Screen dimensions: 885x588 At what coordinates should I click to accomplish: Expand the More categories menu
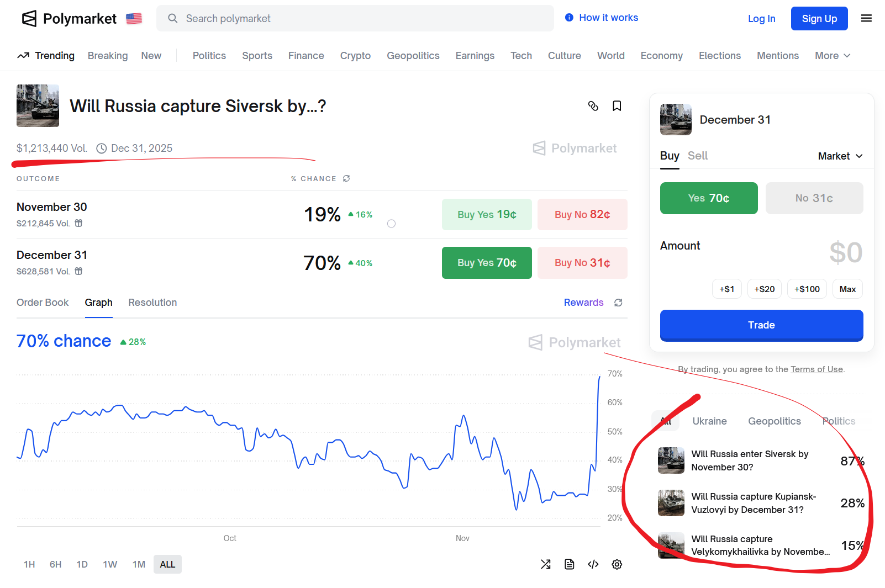pos(833,56)
